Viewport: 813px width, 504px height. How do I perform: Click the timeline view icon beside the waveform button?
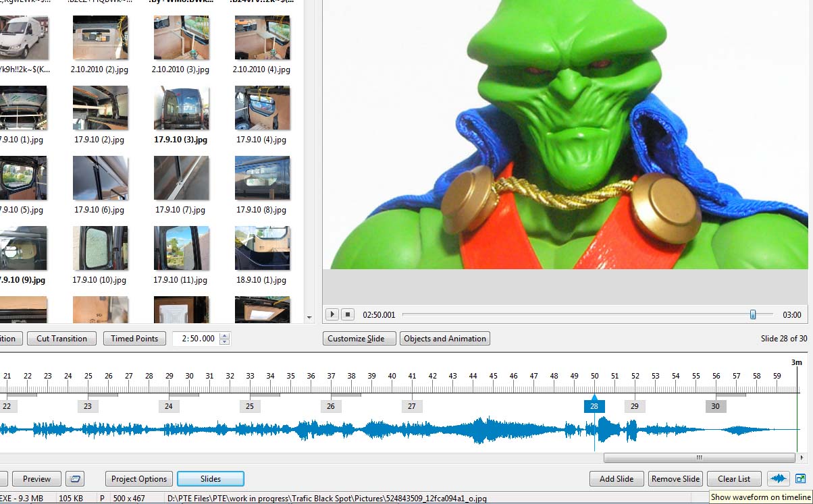pos(800,479)
